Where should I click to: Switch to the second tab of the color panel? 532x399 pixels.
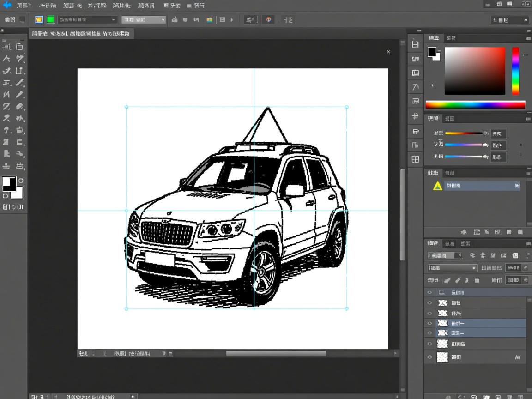click(451, 38)
